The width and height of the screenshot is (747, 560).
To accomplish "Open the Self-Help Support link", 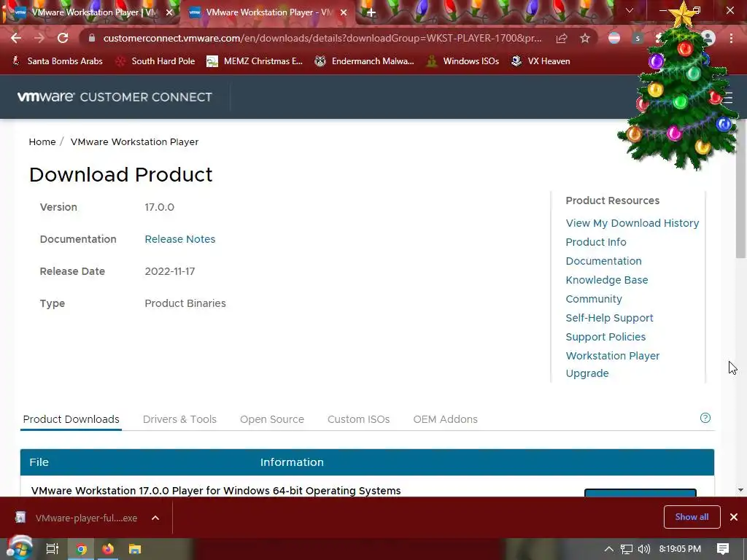I will 609,318.
